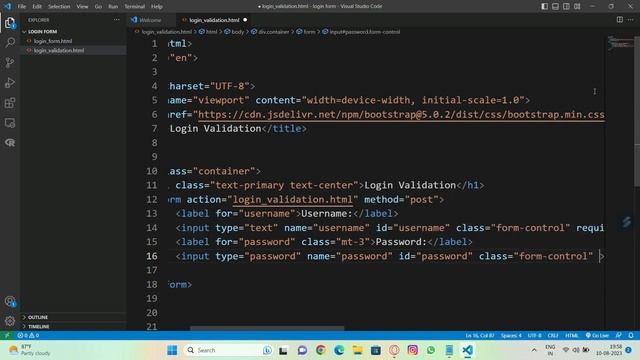Open the File menu
This screenshot has width=640, height=360.
coord(22,7)
